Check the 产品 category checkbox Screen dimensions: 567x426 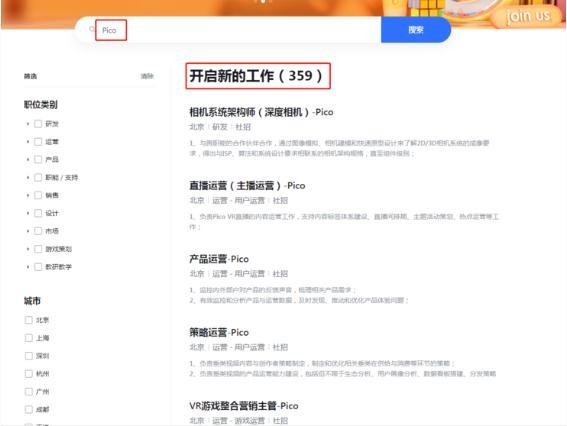[38, 159]
